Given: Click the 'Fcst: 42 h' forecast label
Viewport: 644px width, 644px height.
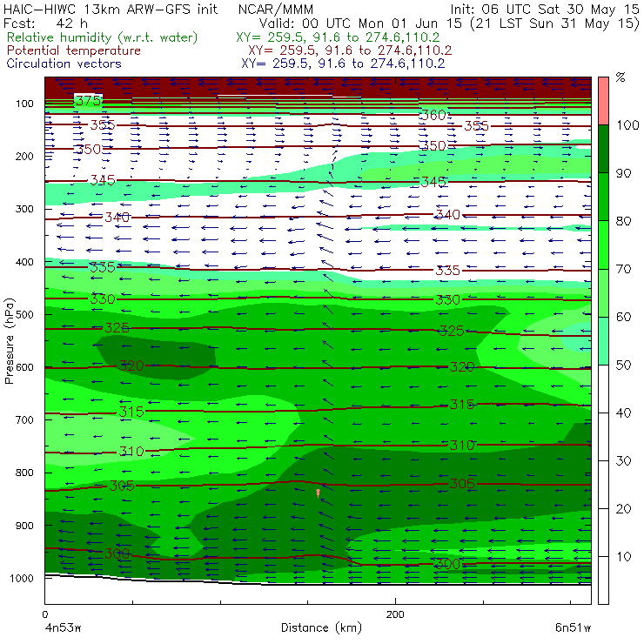Looking at the screenshot, I should [45, 23].
